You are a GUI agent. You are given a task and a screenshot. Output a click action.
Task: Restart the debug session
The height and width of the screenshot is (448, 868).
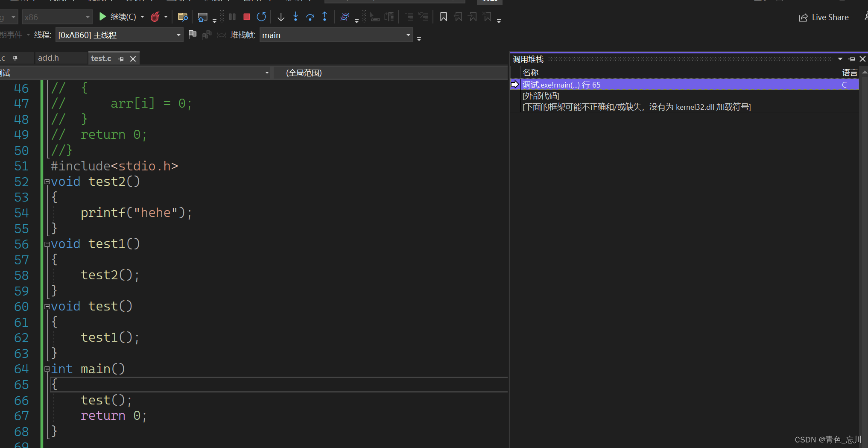261,17
